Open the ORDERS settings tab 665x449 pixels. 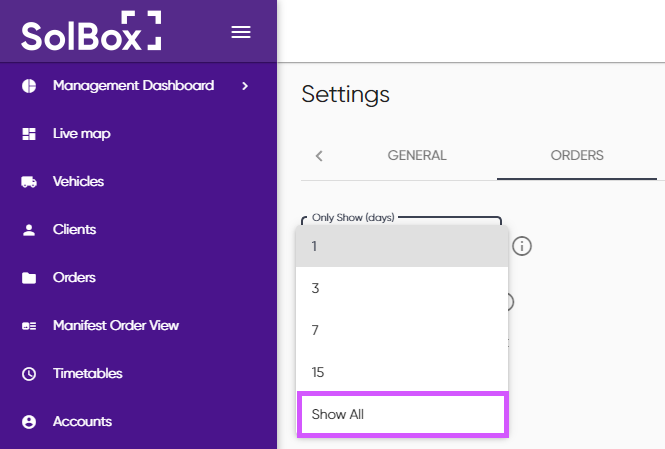(x=577, y=156)
